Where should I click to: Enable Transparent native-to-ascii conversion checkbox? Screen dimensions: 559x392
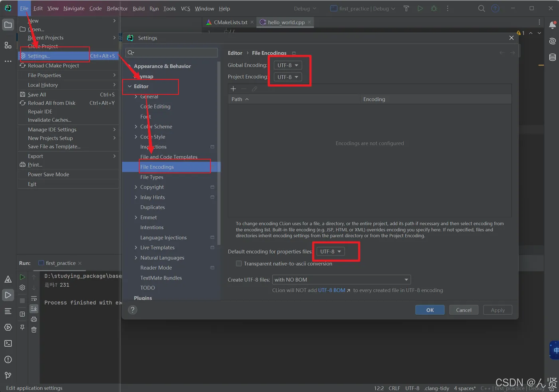[239, 264]
